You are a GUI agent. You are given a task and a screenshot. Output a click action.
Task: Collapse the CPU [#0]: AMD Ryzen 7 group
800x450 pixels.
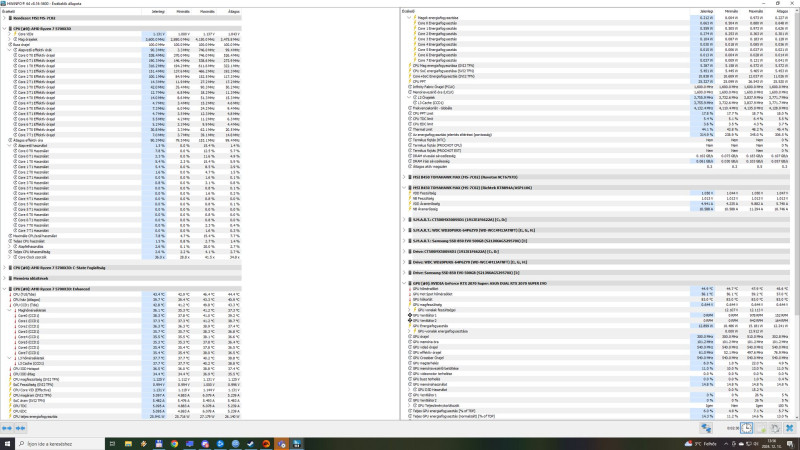5,29
